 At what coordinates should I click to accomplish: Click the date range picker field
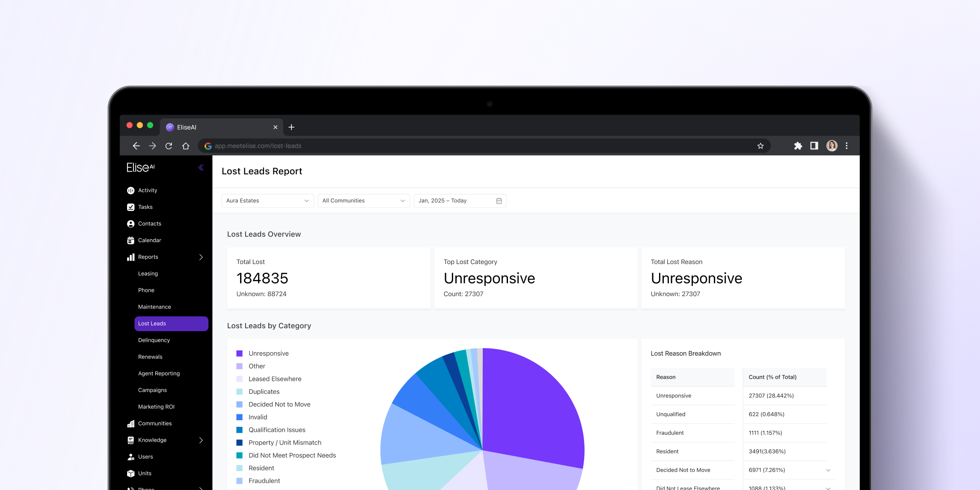pyautogui.click(x=460, y=201)
